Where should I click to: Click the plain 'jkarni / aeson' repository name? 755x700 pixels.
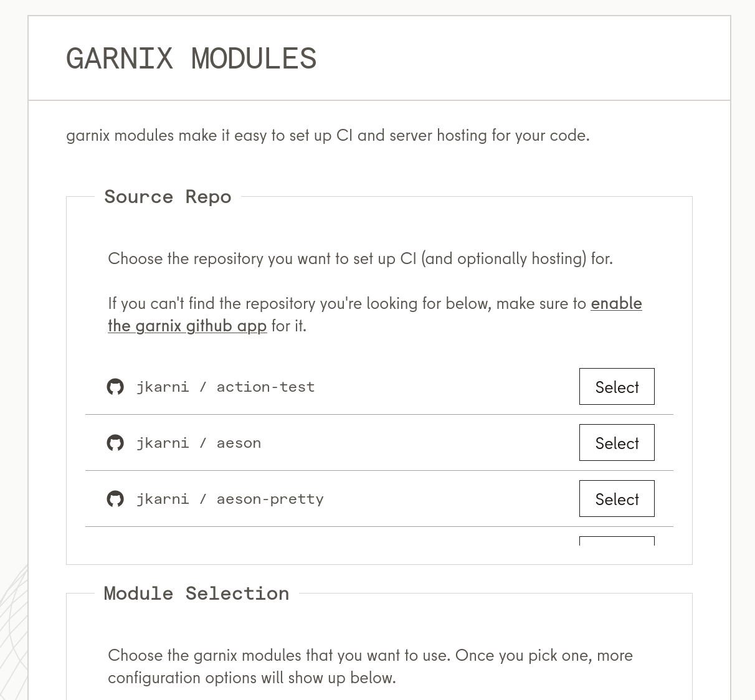click(199, 443)
